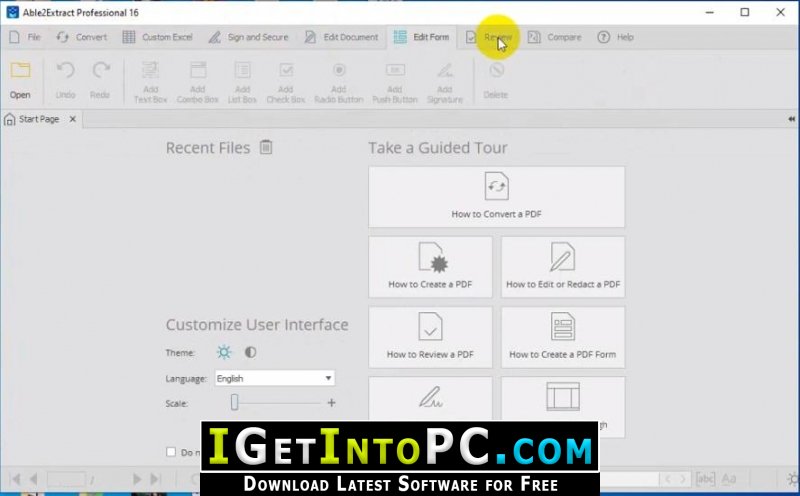Click next search result arrow

pyautogui.click(x=683, y=479)
